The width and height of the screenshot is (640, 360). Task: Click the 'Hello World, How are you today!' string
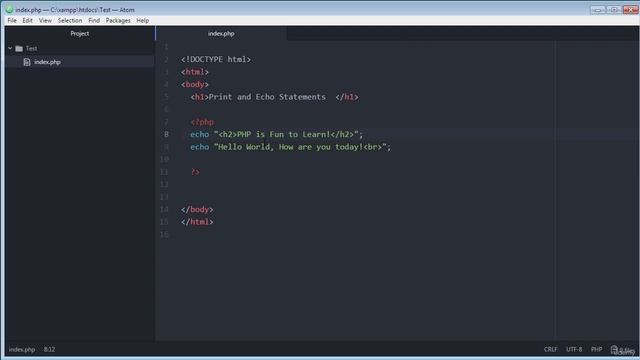click(x=291, y=147)
